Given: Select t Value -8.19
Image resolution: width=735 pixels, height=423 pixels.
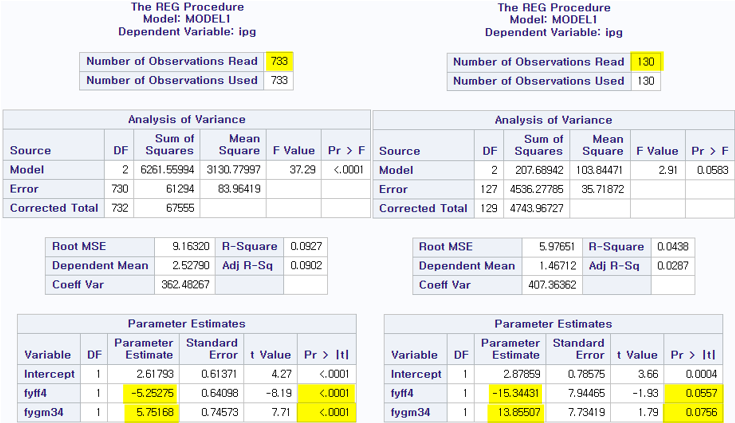Looking at the screenshot, I should pos(279,393).
